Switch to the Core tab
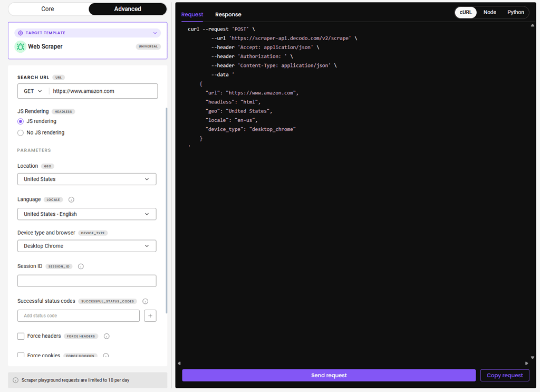The width and height of the screenshot is (540, 392). coord(48,9)
